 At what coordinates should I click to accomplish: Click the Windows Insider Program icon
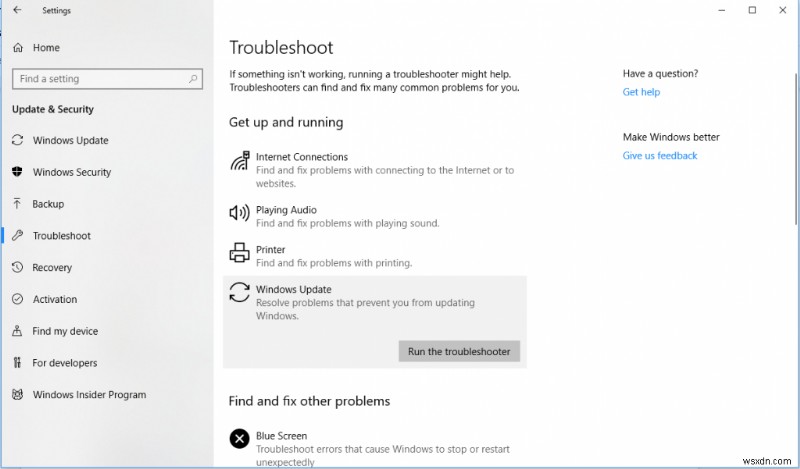[17, 394]
